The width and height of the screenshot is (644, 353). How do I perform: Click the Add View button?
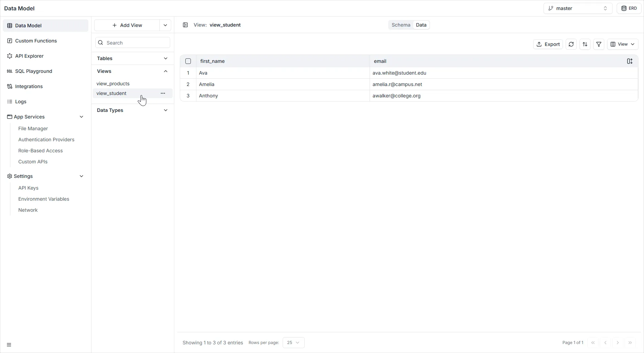coord(127,25)
